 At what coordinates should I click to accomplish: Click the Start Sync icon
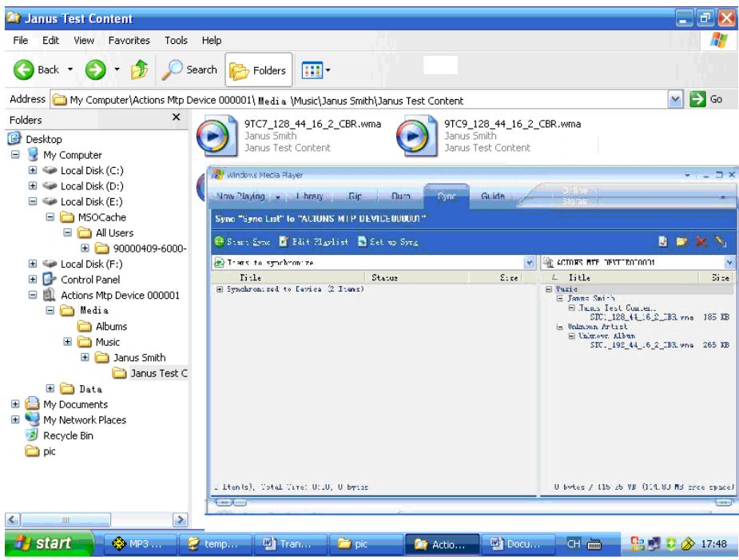click(x=220, y=243)
